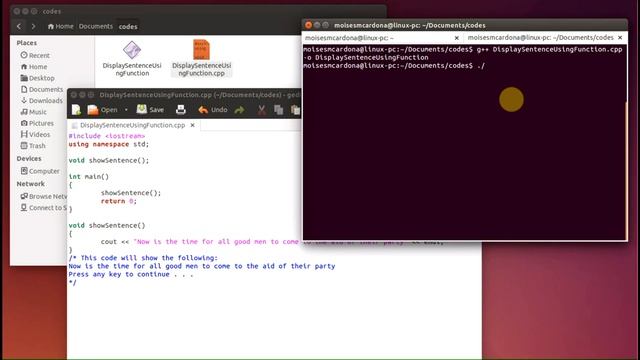Click the New document icon in gedit
The width and height of the screenshot is (640, 360).
[x=76, y=109]
